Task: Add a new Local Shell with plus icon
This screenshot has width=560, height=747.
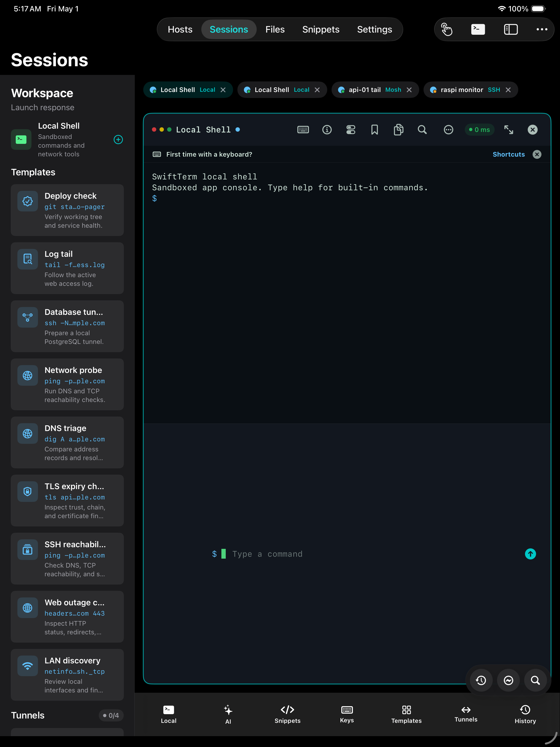Action: tap(118, 140)
